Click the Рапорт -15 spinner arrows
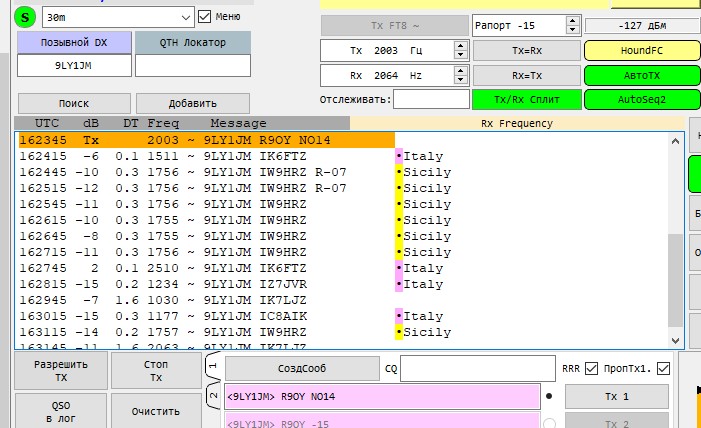Image resolution: width=701 pixels, height=428 pixels. [x=571, y=25]
